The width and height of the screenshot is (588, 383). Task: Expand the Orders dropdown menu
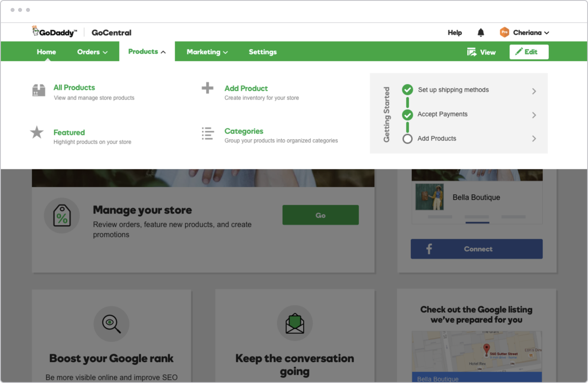(92, 52)
